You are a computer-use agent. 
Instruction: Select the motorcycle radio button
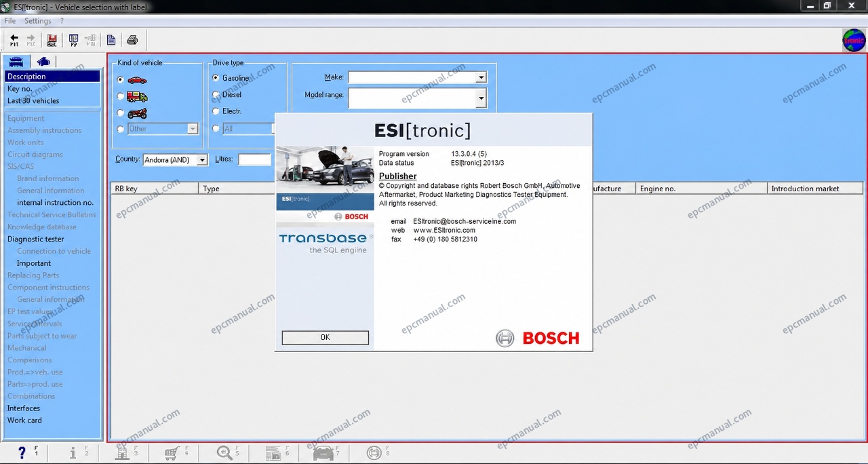coord(121,113)
